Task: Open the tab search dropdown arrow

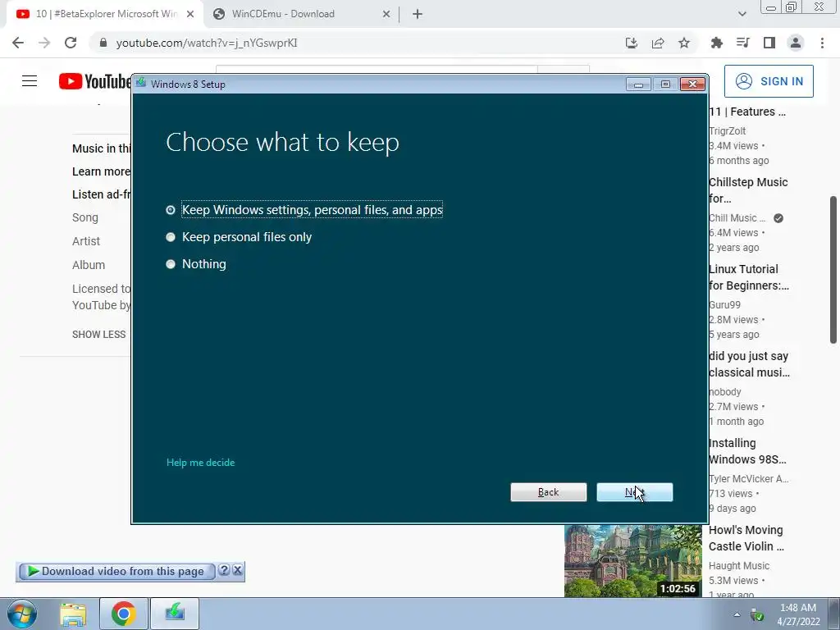Action: (742, 14)
